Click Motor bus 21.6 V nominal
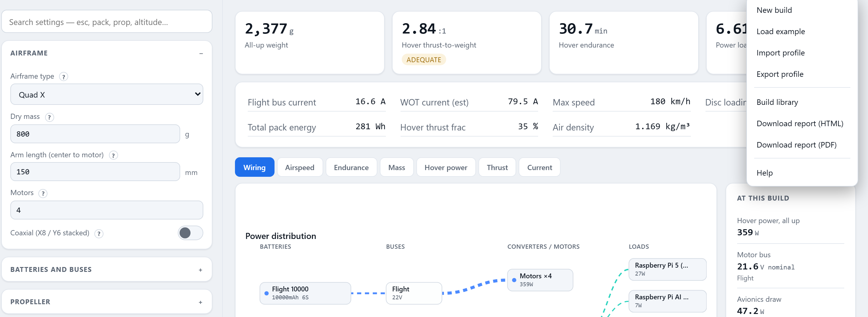This screenshot has width=868, height=317. (x=765, y=266)
